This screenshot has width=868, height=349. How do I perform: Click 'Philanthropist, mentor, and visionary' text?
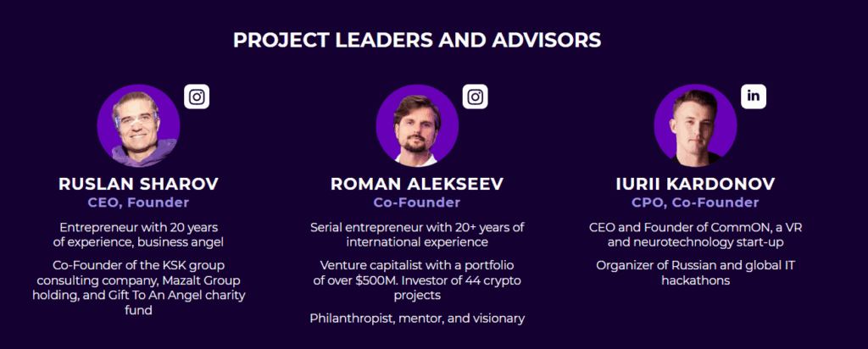coord(417,319)
